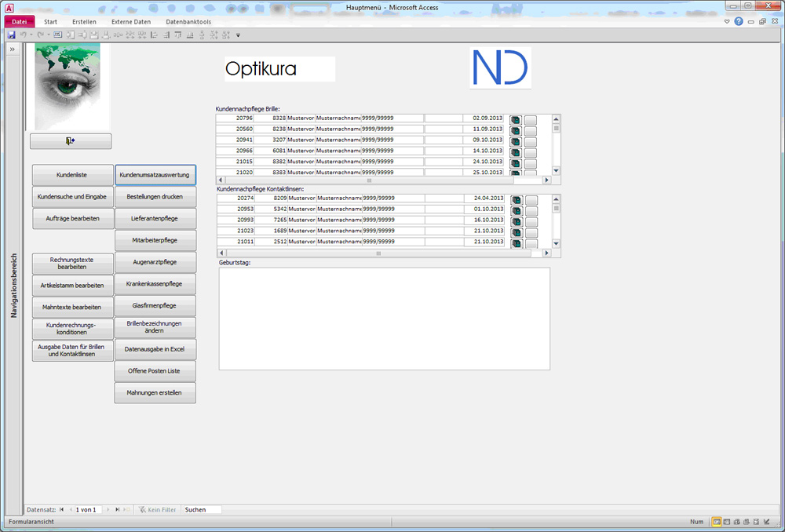
Task: Switch to the Start ribbon tab
Action: click(x=50, y=22)
